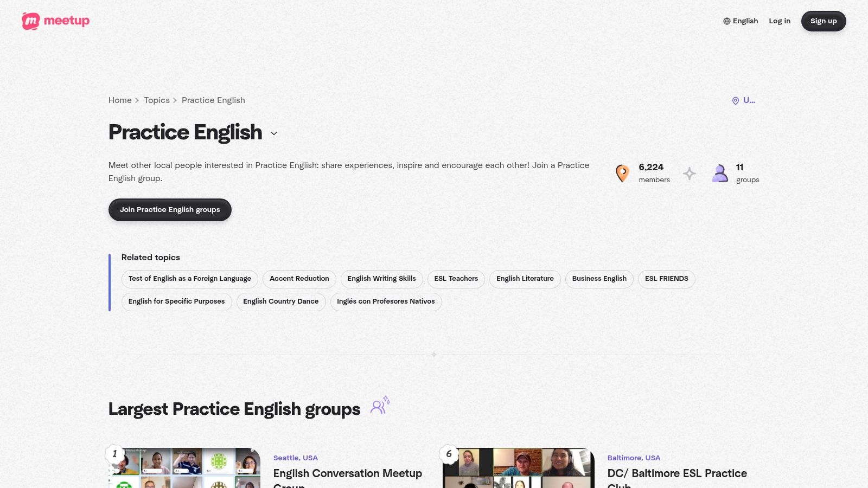Expand the Practice English title dropdown

pos(273,133)
